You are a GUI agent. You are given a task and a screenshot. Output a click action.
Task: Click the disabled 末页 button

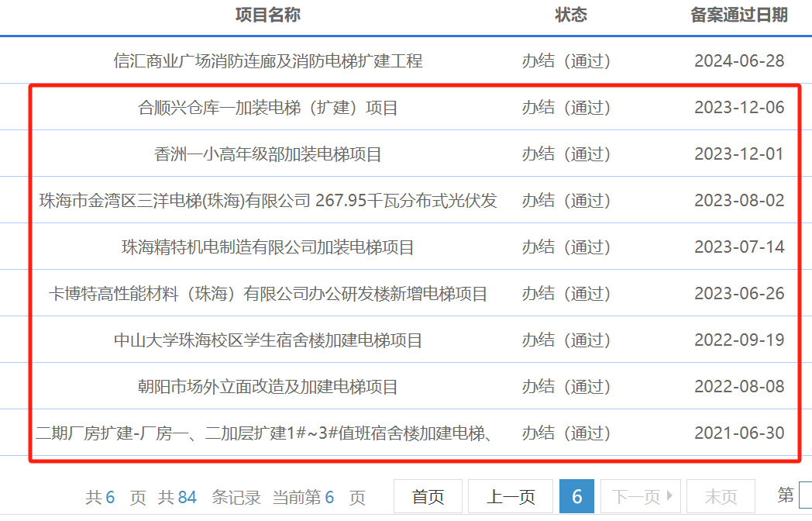tap(721, 497)
